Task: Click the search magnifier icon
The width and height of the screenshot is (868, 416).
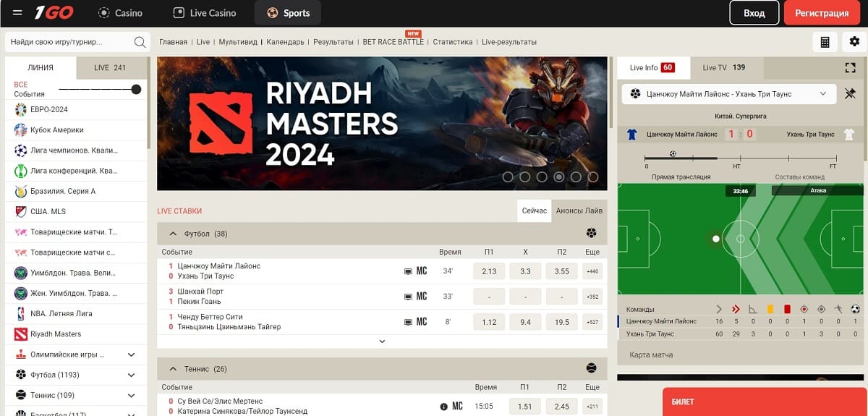Action: 140,42
